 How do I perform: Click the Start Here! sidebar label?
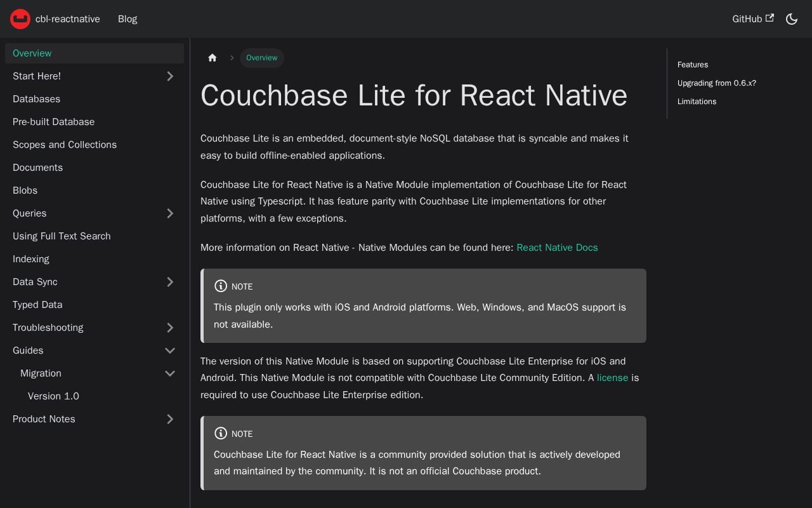(37, 76)
